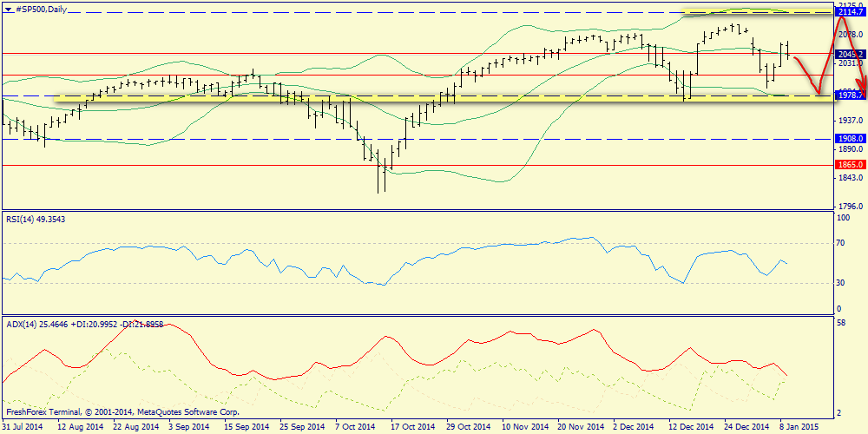Click the 2 Dec 2014 date label
Image resolution: width=868 pixels, height=434 pixels.
(635, 427)
